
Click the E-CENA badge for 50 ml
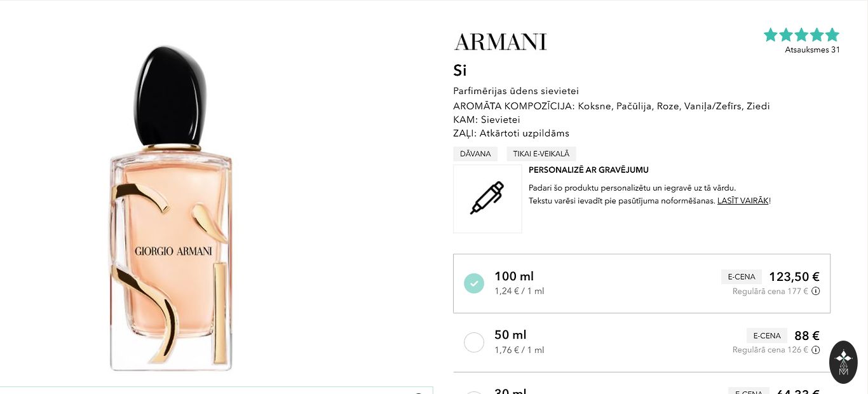[x=767, y=336]
